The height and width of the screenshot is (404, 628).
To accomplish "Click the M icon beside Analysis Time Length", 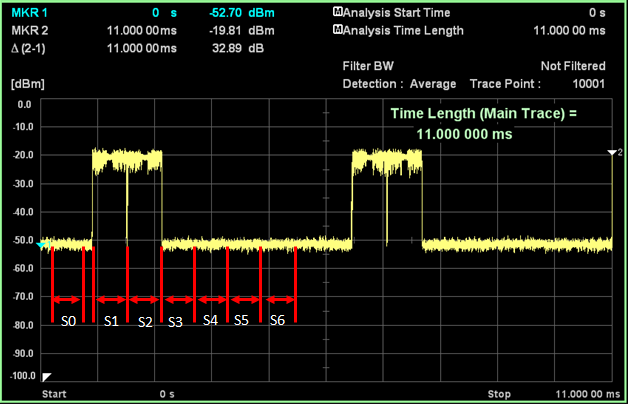I will (338, 30).
